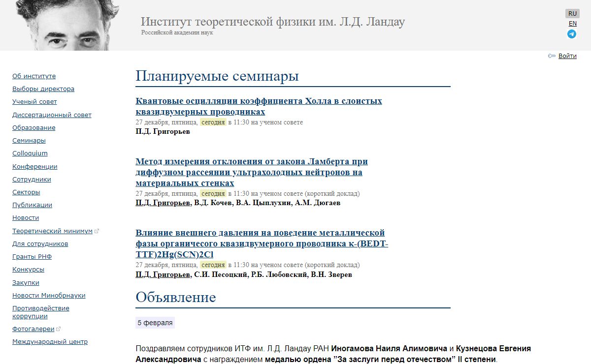The width and height of the screenshot is (591, 364).
Task: Go to the Семинары page
Action: coord(29,141)
